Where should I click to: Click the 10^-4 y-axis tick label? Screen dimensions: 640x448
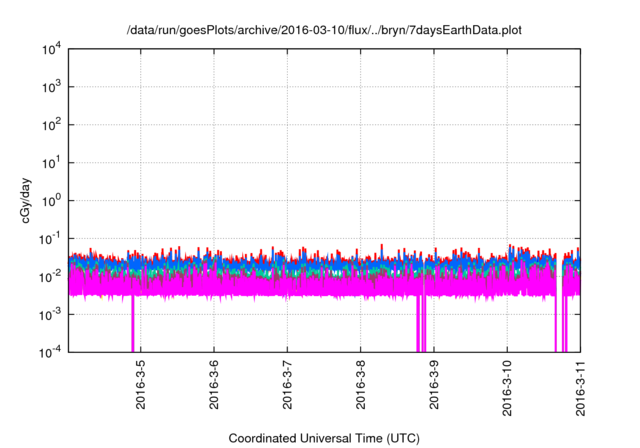[50, 352]
